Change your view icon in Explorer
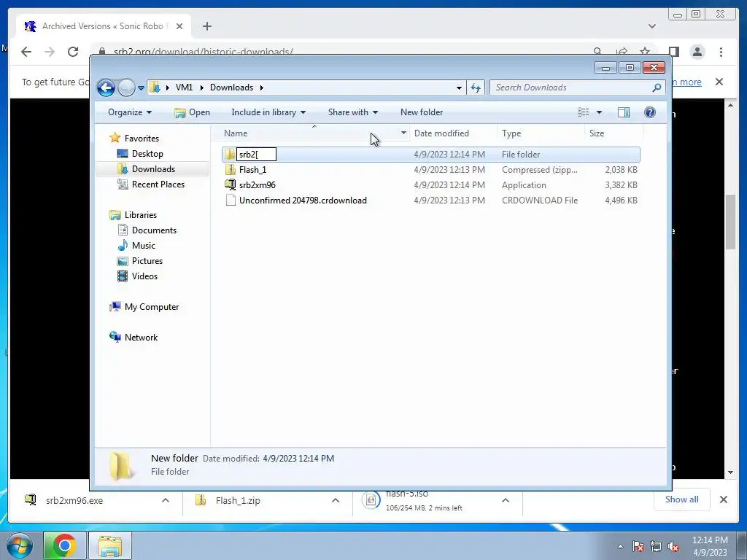Image resolution: width=747 pixels, height=560 pixels. click(583, 112)
